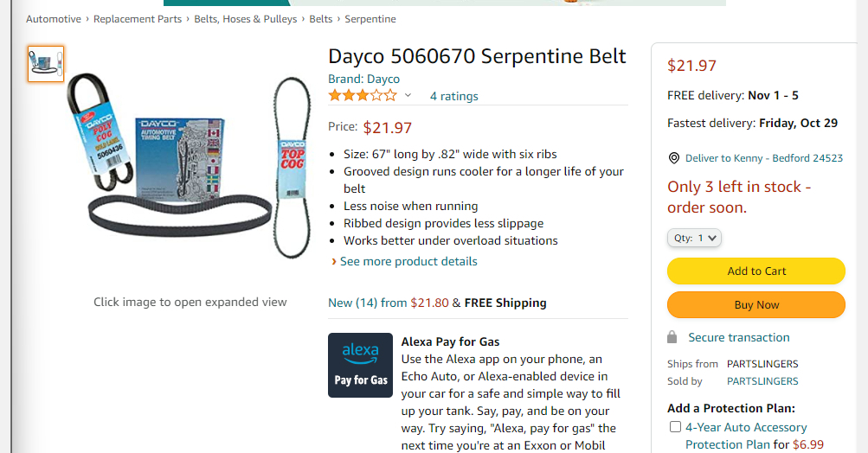Visit the Brand: Dayco link
Viewport: 868px width, 453px height.
coord(363,79)
